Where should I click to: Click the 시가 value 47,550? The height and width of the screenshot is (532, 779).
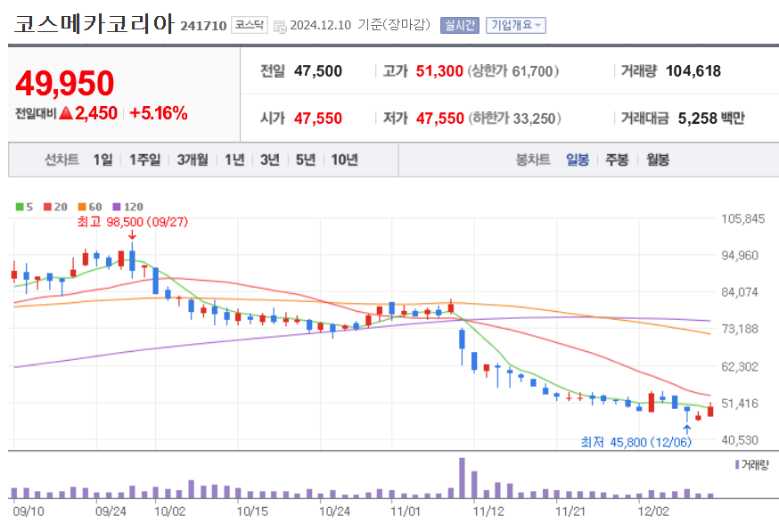tap(318, 119)
